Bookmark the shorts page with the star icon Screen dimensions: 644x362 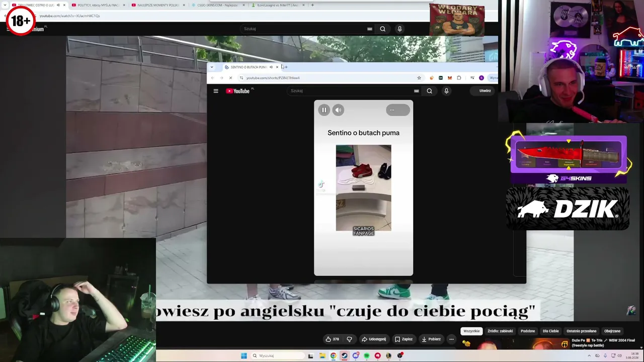click(419, 78)
